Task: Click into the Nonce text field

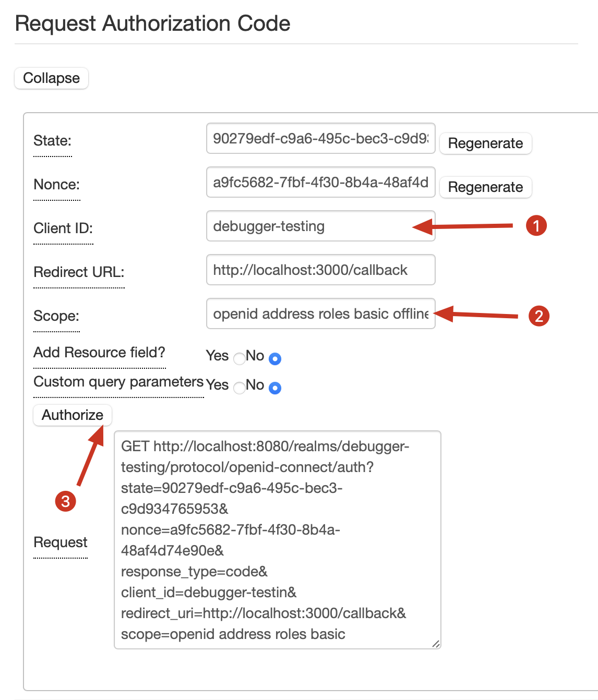Action: (x=320, y=183)
